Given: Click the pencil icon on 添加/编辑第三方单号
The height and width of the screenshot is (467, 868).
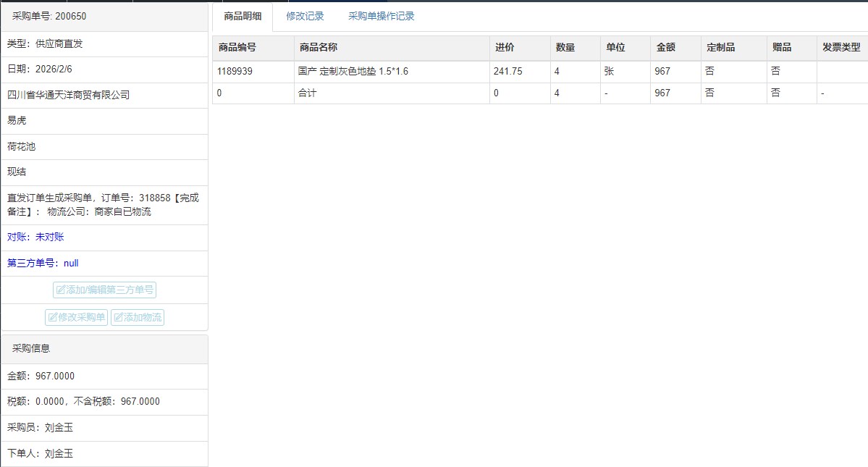Looking at the screenshot, I should (61, 290).
